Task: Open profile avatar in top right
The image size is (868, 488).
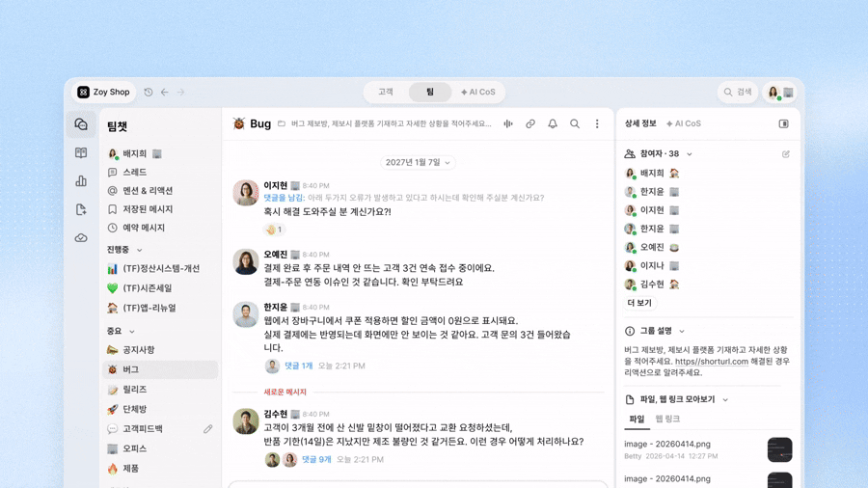Action: click(773, 92)
